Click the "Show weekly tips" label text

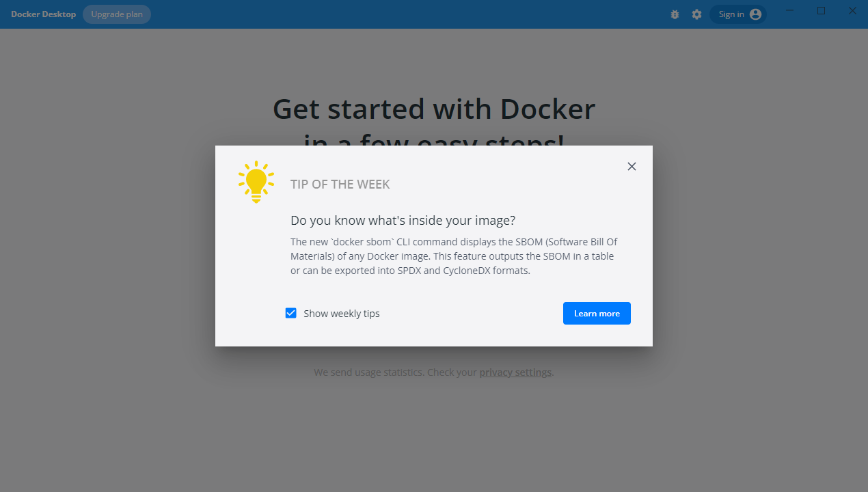pos(342,314)
